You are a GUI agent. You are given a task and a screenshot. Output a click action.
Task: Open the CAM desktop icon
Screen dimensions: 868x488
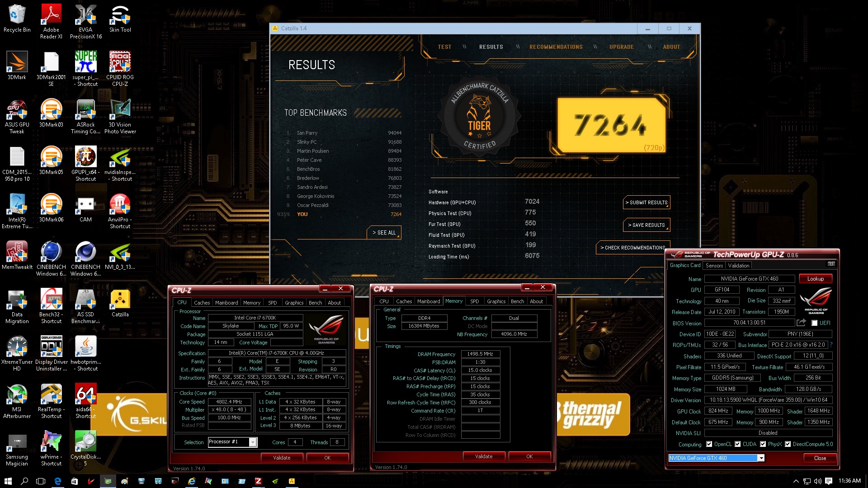(x=85, y=208)
